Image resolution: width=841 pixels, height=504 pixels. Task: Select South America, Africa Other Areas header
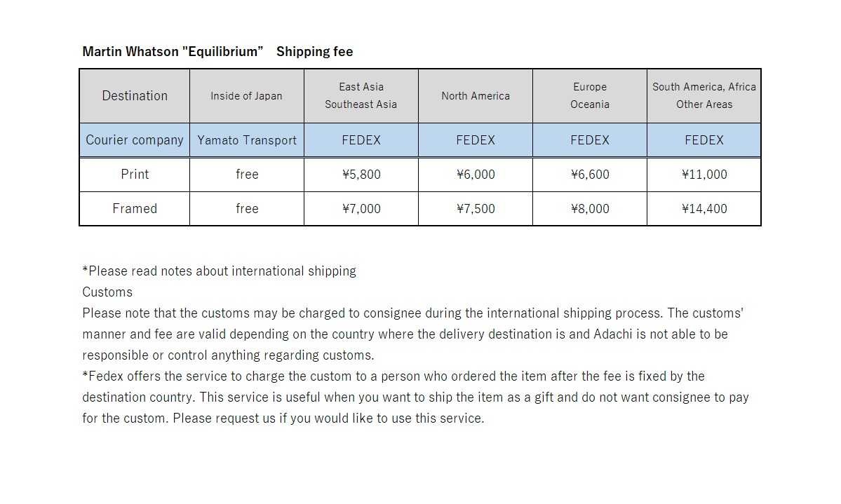[704, 96]
